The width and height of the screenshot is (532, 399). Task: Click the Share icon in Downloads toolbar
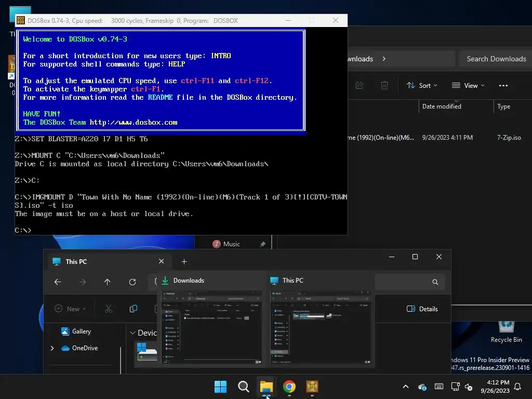pos(360,86)
